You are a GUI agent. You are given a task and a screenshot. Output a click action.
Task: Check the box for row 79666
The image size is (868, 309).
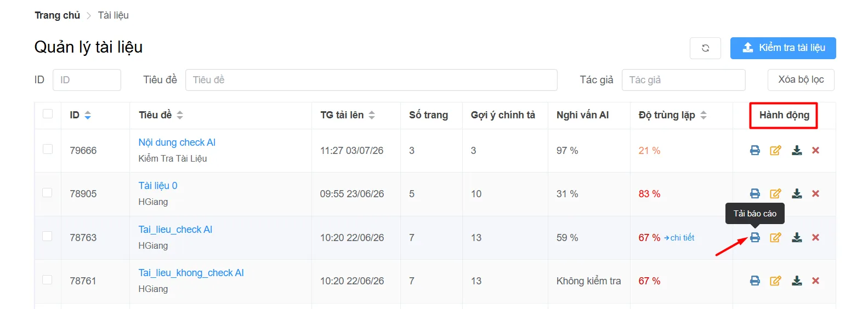48,149
